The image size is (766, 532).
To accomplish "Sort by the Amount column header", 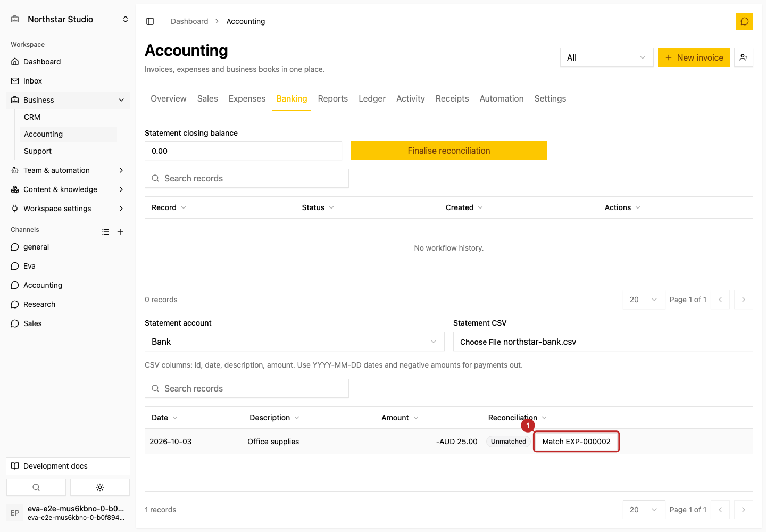I will click(x=400, y=418).
